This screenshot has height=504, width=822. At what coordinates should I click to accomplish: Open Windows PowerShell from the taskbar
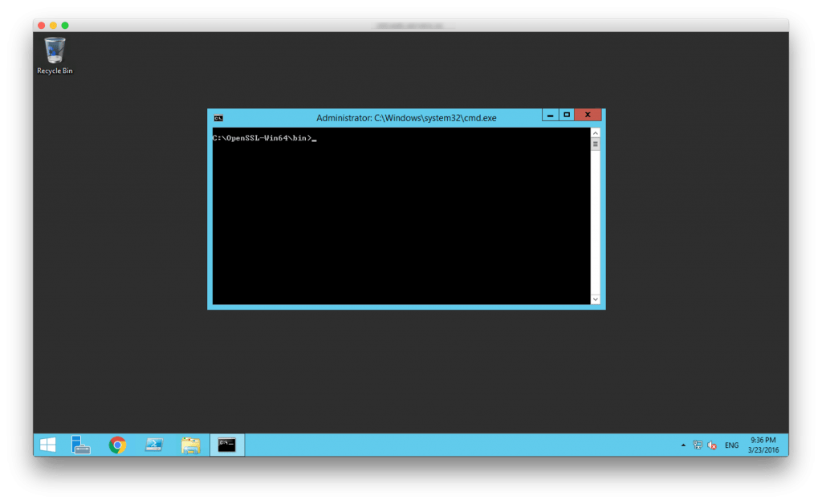(154, 445)
